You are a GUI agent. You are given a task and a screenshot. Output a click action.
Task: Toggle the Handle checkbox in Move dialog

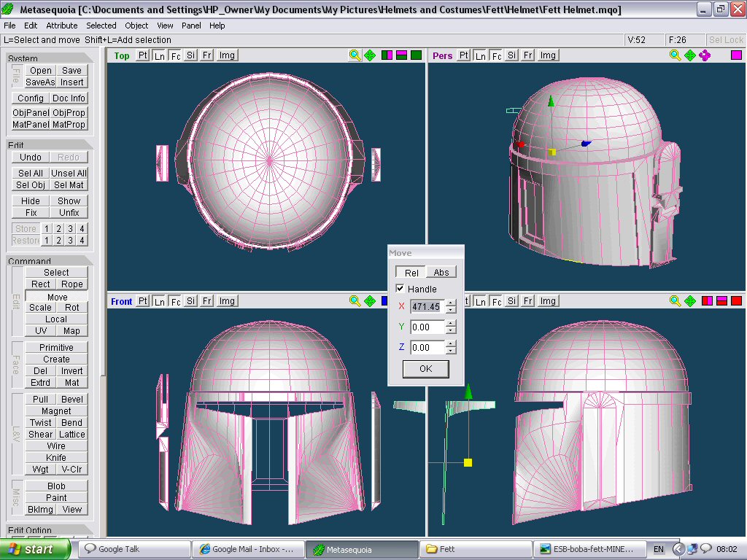click(400, 289)
